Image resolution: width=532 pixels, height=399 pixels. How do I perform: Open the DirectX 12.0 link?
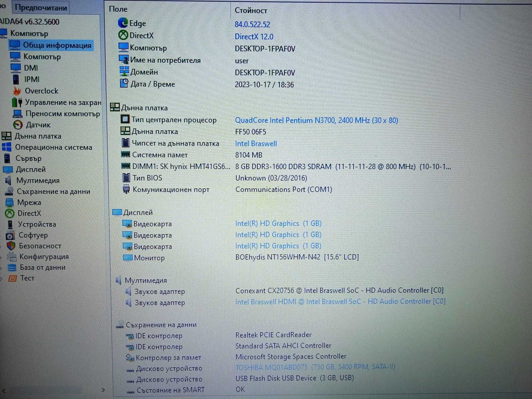pos(254,37)
